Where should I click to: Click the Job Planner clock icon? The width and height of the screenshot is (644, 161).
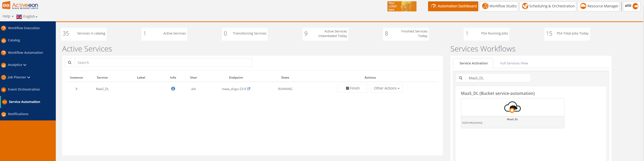pyautogui.click(x=4, y=77)
